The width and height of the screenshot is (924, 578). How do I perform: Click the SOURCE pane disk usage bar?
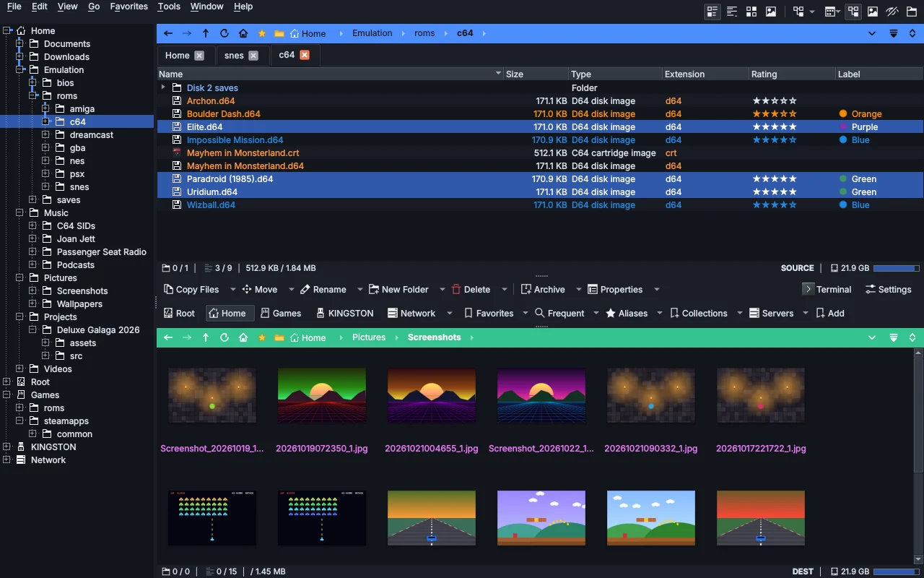(896, 268)
